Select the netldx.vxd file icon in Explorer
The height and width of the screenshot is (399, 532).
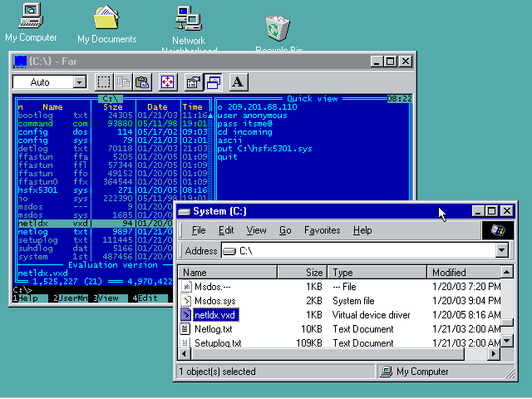(x=186, y=315)
